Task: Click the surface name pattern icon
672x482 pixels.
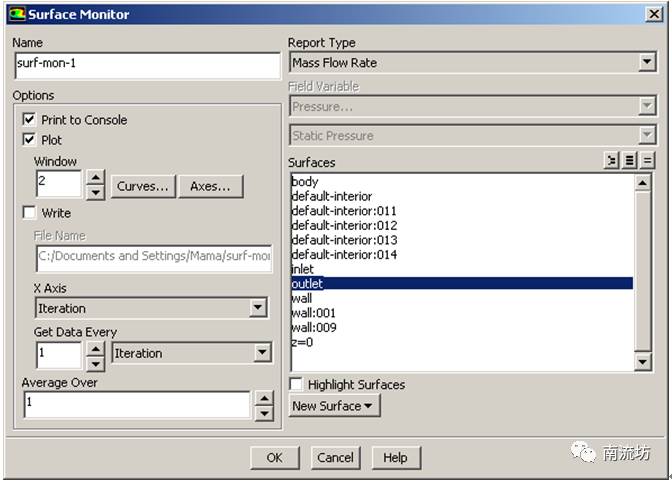Action: pyautogui.click(x=611, y=161)
